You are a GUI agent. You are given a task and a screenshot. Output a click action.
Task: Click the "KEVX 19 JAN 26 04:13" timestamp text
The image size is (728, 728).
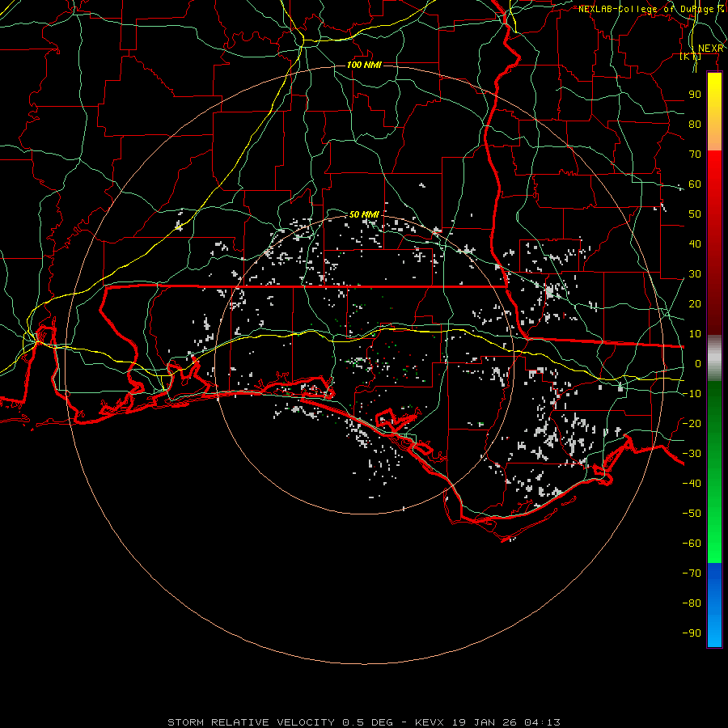[x=488, y=722]
